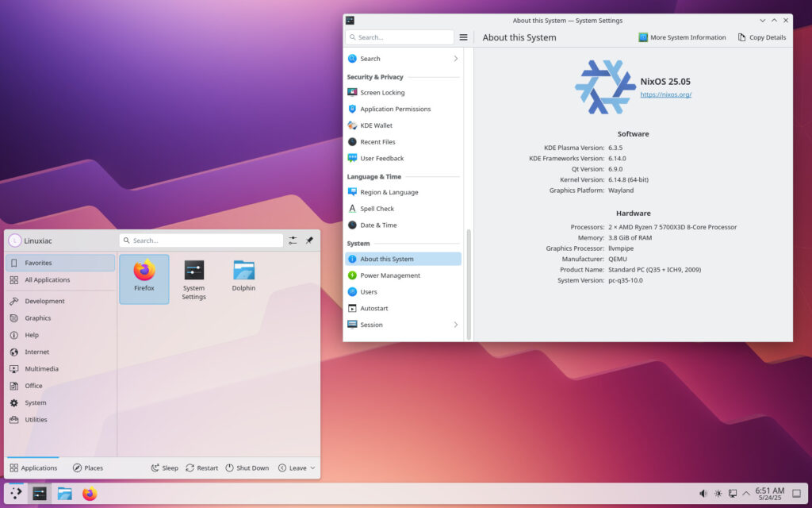Image resolution: width=812 pixels, height=508 pixels.
Task: Open the nixos.org website link
Action: tap(665, 94)
